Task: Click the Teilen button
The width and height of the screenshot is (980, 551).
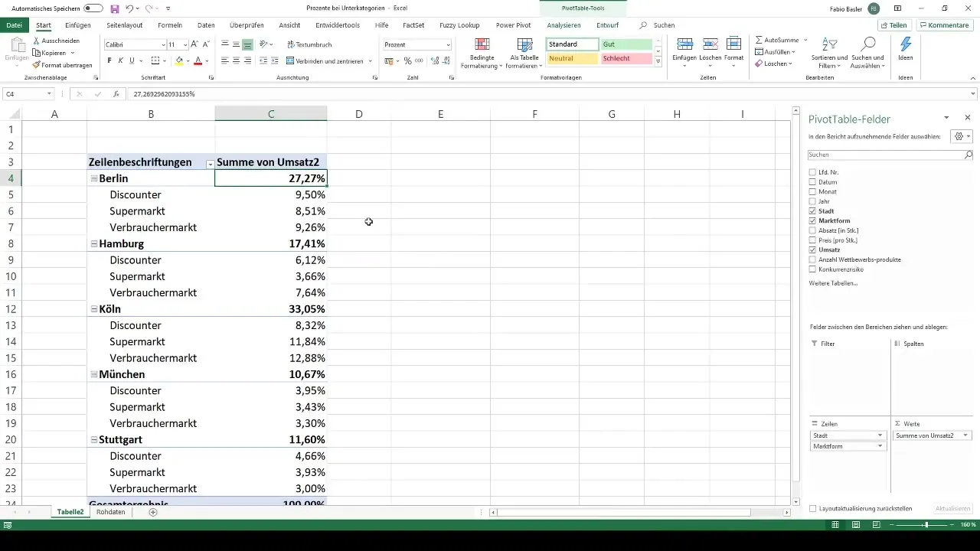Action: coord(894,25)
